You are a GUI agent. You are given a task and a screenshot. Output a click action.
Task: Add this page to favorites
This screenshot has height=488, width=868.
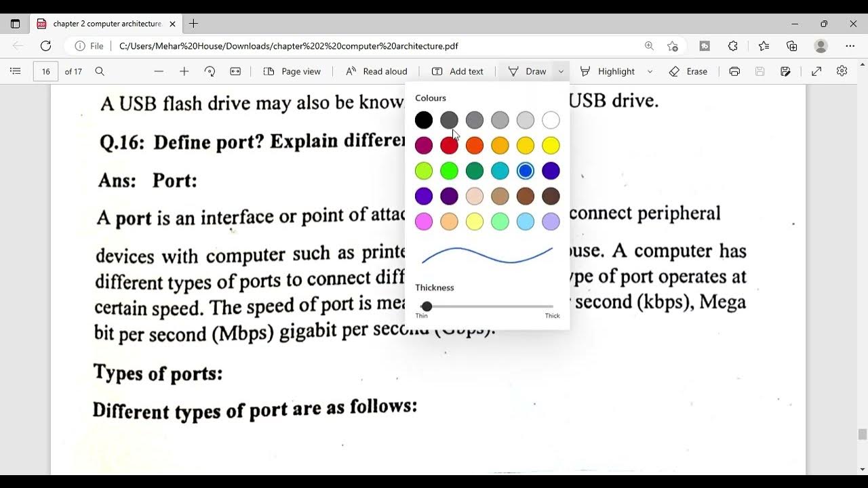click(x=672, y=46)
